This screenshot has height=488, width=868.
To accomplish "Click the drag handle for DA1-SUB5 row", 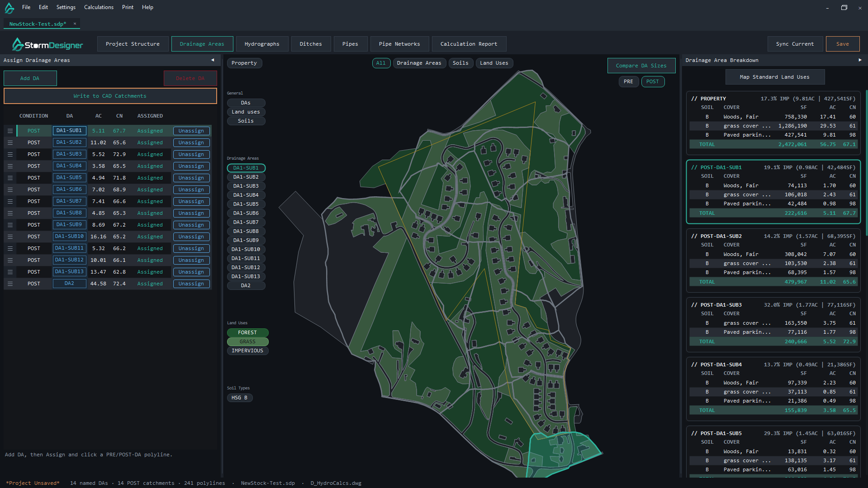I will pyautogui.click(x=10, y=178).
